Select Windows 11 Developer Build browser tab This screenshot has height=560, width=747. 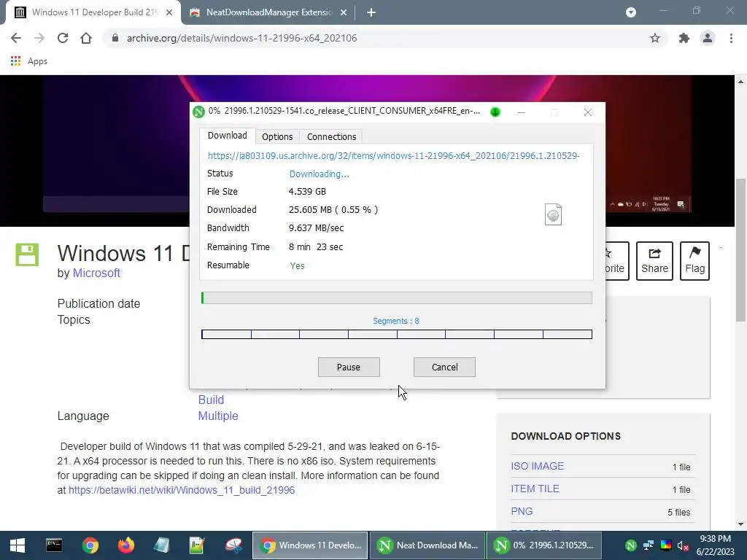[94, 12]
